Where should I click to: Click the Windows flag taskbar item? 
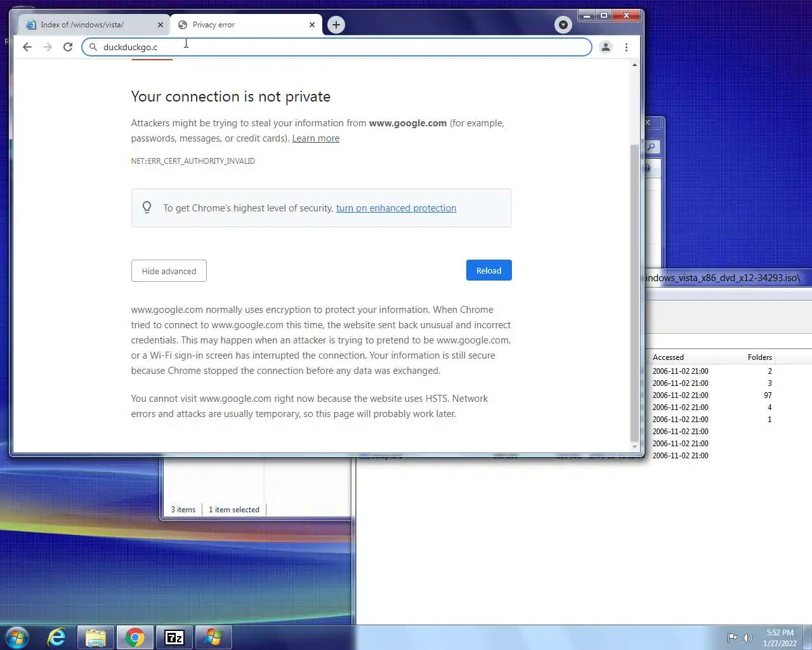214,637
